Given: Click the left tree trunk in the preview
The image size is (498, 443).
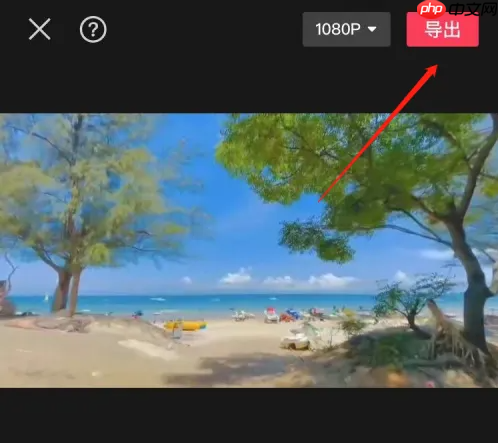Looking at the screenshot, I should point(68,292).
